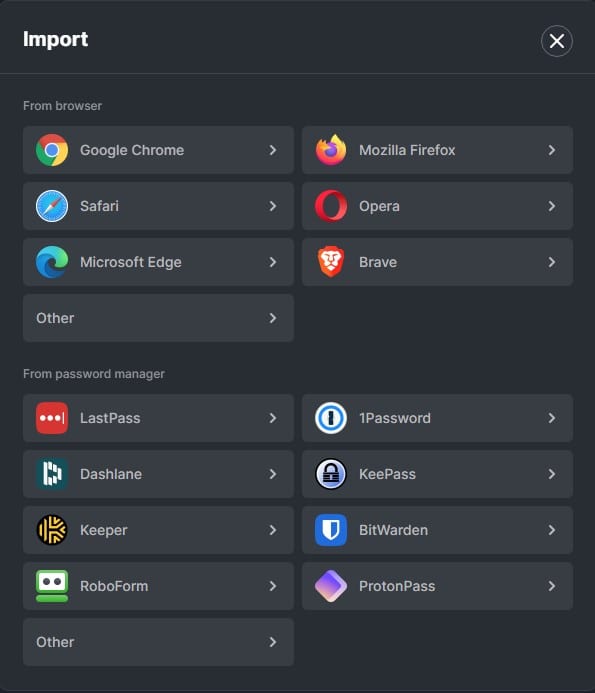Image resolution: width=595 pixels, height=693 pixels.
Task: Click the green RoboForm robot icon
Action: [52, 586]
